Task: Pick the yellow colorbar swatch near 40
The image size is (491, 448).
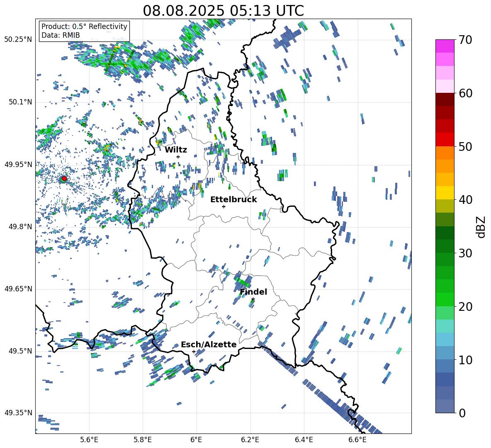Action: pyautogui.click(x=445, y=193)
